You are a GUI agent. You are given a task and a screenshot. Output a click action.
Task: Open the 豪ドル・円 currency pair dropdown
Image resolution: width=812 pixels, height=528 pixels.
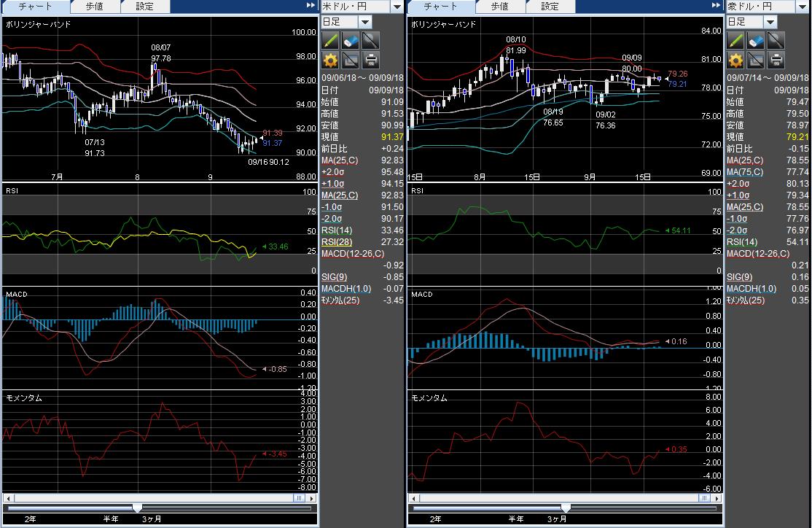click(x=802, y=7)
